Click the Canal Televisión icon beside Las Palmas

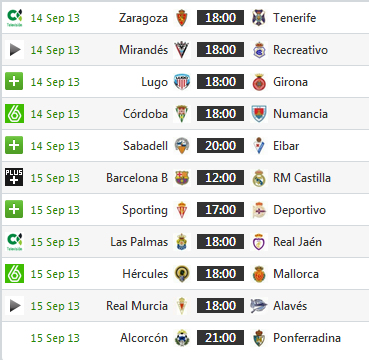coord(14,242)
